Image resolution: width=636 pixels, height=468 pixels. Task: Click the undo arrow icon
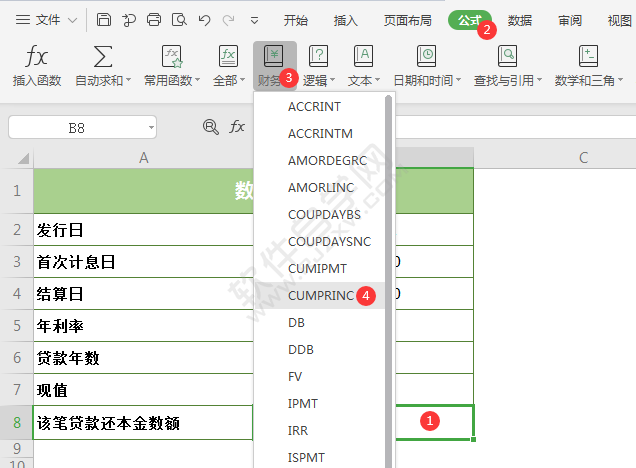coord(204,19)
